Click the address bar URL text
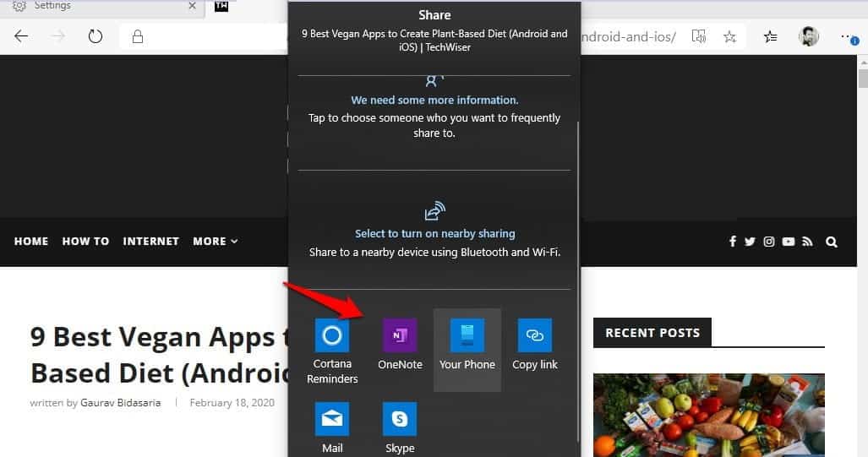 [628, 36]
